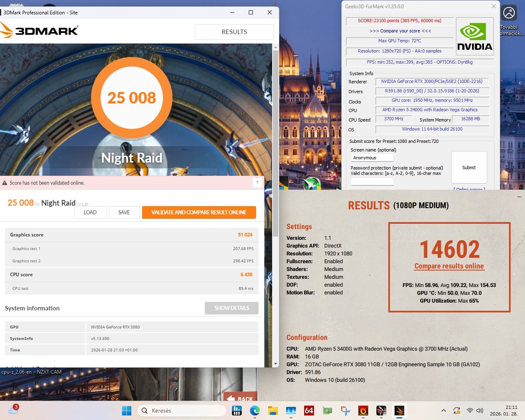Click the BACK button at bottom

(x=241, y=397)
